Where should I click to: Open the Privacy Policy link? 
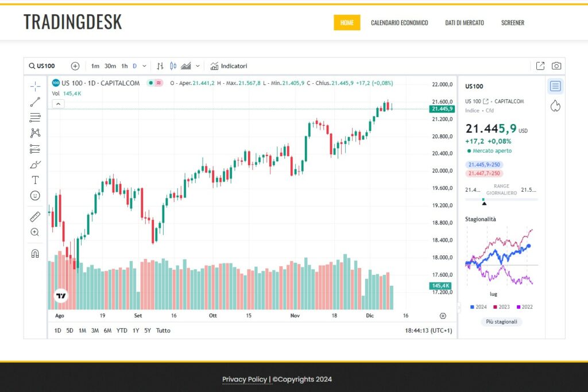(245, 379)
